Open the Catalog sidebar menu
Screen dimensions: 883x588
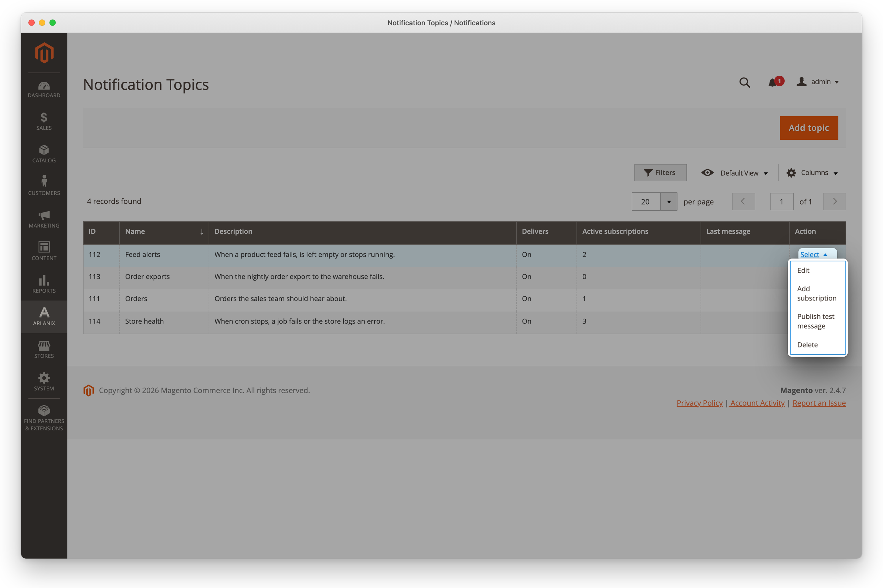click(44, 154)
